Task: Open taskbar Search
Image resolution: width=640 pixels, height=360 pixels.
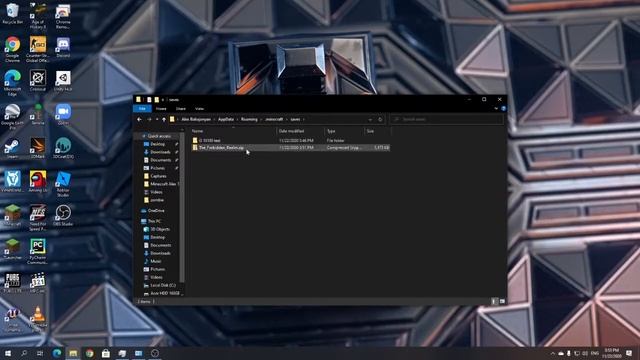Action: pyautogui.click(x=24, y=353)
